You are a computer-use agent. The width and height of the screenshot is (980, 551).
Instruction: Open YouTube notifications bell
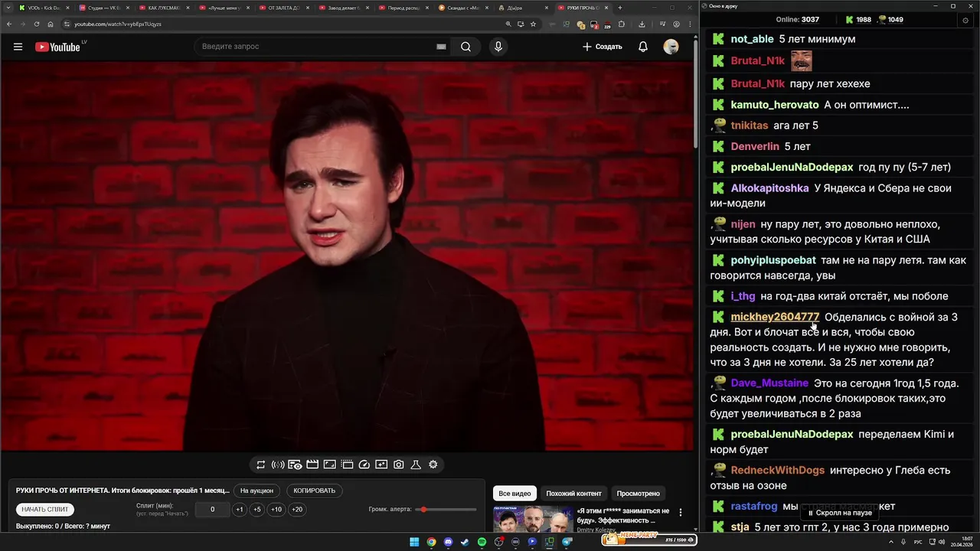coord(643,47)
